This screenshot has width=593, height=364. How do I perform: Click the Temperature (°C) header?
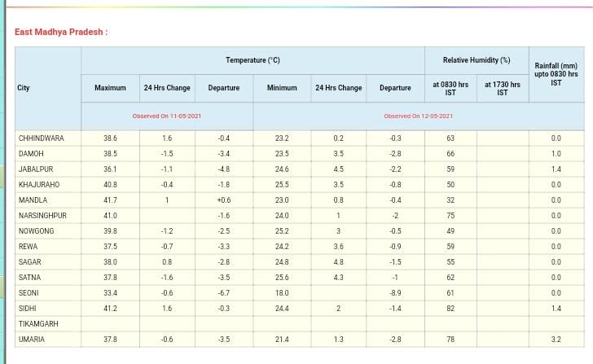(x=253, y=60)
